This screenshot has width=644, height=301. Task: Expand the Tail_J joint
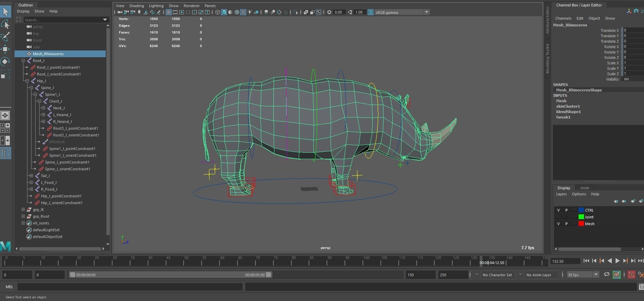click(x=32, y=176)
